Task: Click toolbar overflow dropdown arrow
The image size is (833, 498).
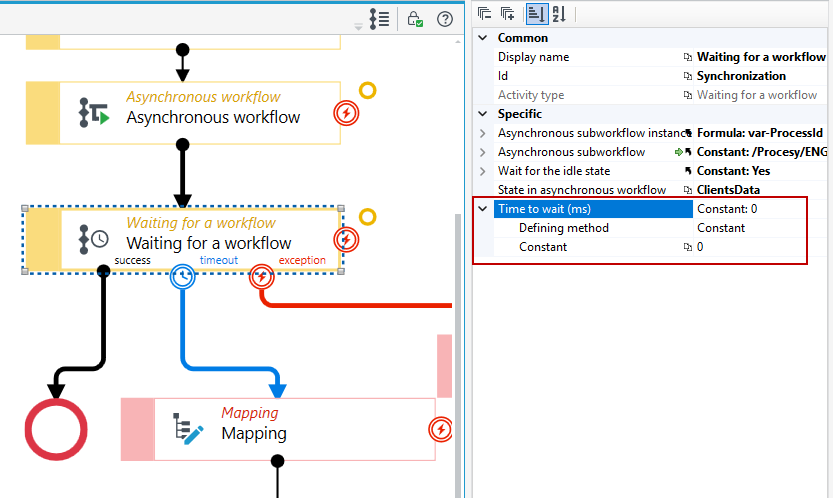Action: point(359,27)
